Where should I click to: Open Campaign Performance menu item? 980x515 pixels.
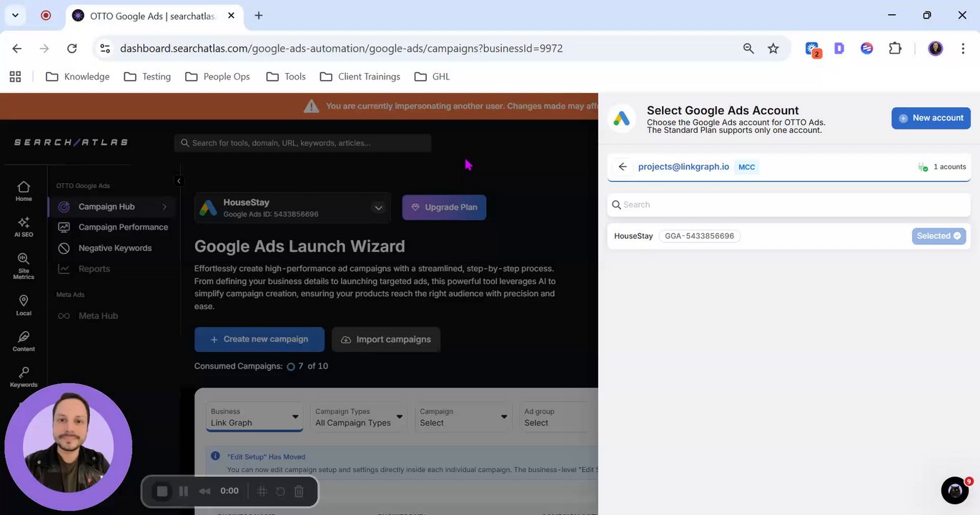pyautogui.click(x=113, y=227)
